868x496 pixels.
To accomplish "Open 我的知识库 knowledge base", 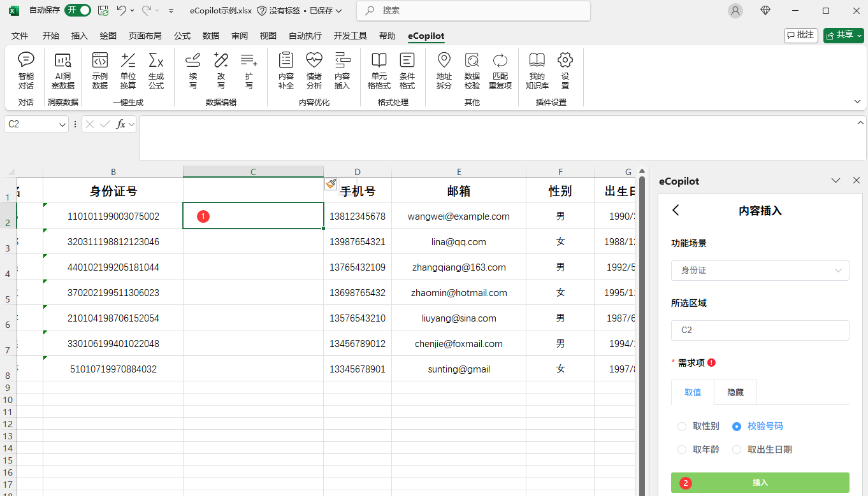I will pos(537,70).
